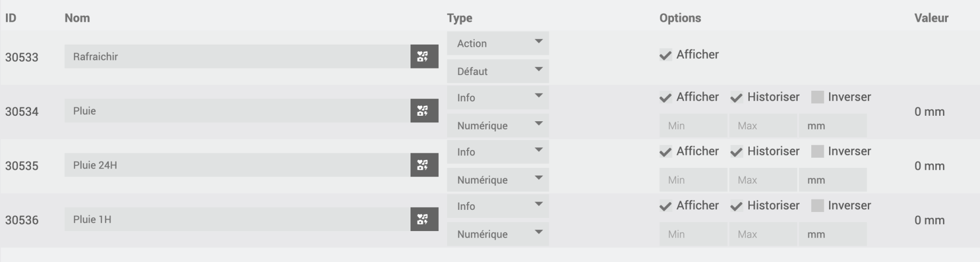
Task: Toggle Historiser for Pluie 1H
Action: [x=736, y=206]
